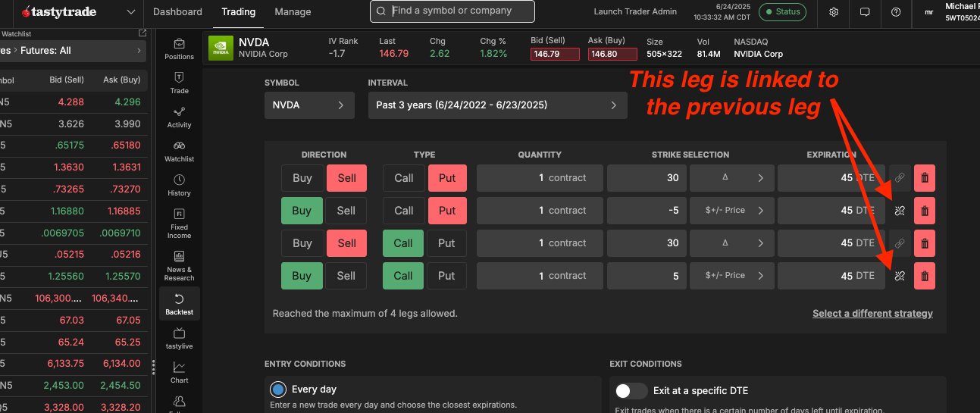Change third leg delta strike method

(x=731, y=243)
